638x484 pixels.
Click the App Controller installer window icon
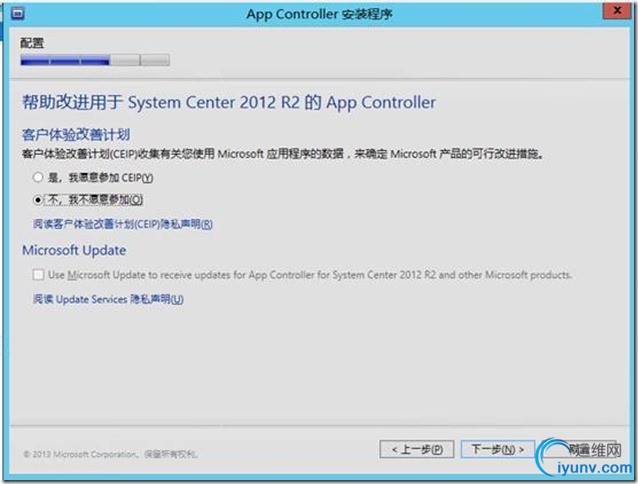(x=18, y=14)
